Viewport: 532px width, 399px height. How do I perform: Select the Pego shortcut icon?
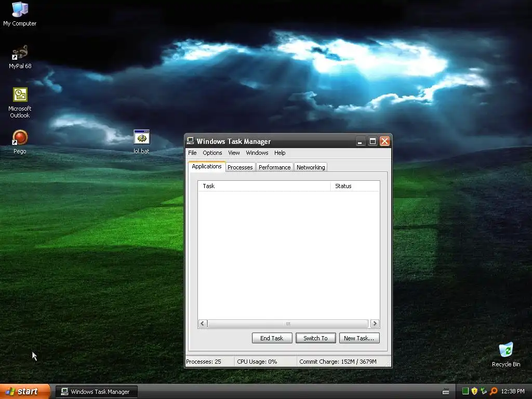pos(20,142)
